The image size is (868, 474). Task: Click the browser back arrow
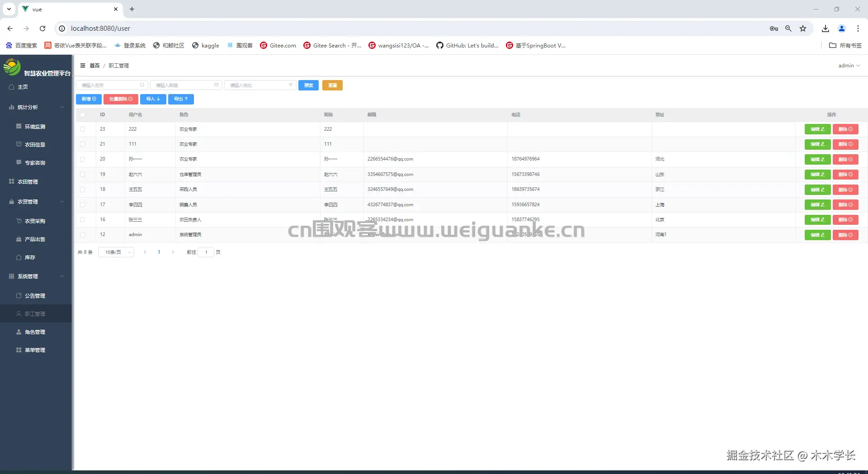click(x=10, y=28)
